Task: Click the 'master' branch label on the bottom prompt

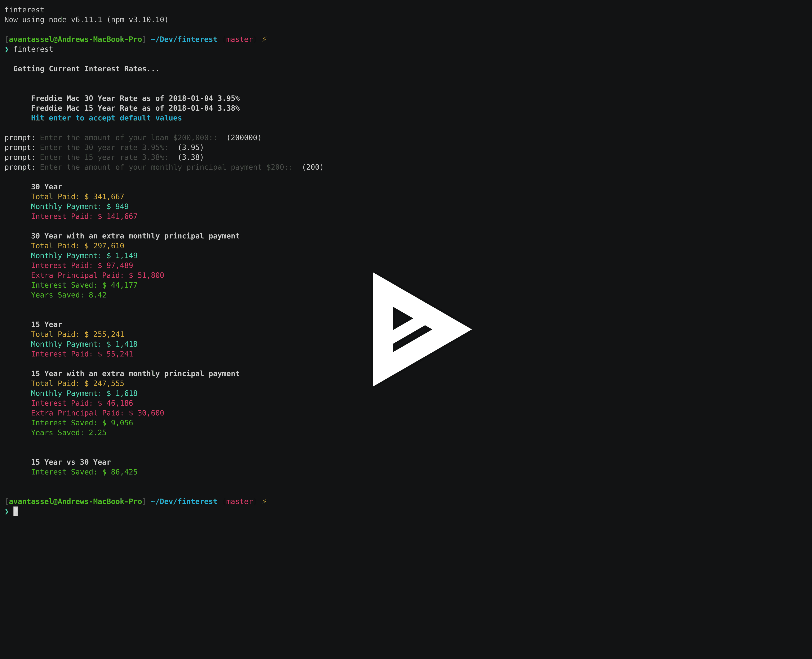Action: (x=239, y=501)
